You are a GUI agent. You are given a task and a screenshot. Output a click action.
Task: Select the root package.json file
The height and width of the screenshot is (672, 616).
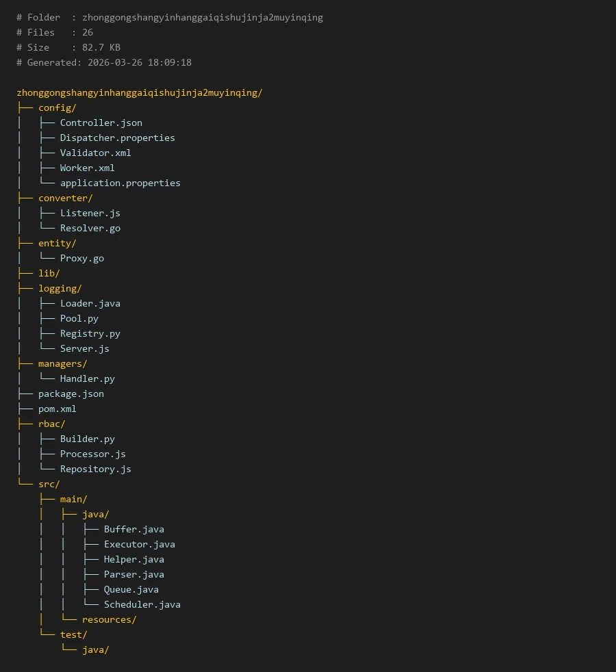[x=70, y=393]
